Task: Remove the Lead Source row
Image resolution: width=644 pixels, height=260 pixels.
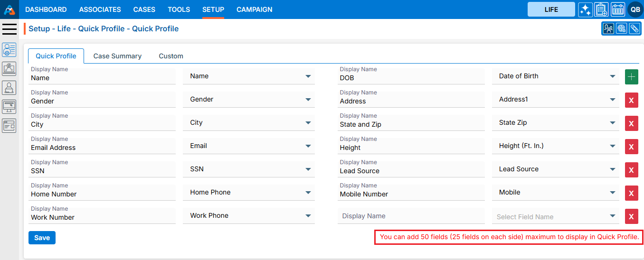Action: 631,170
